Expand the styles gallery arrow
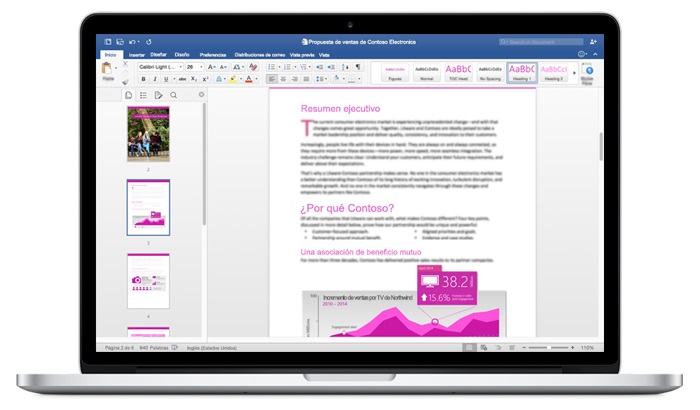This screenshot has height=410, width=700. click(575, 73)
